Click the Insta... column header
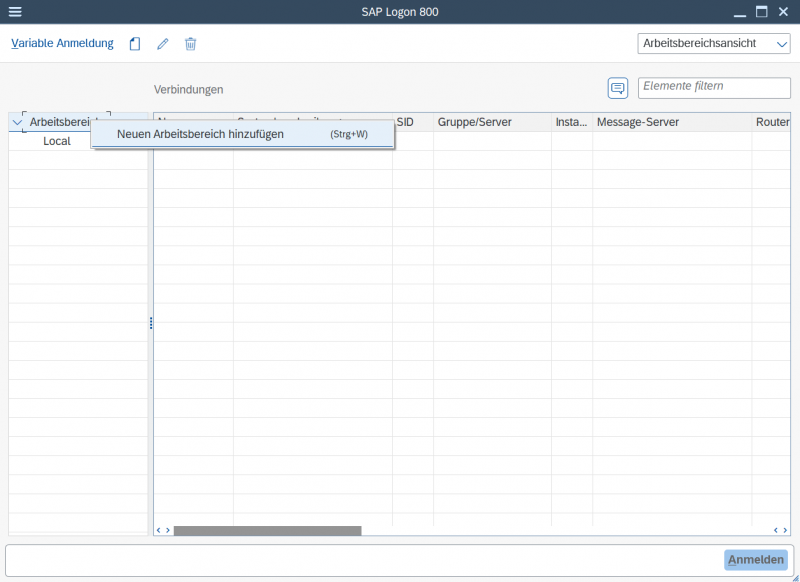Viewport: 800px width, 582px height. [572, 122]
